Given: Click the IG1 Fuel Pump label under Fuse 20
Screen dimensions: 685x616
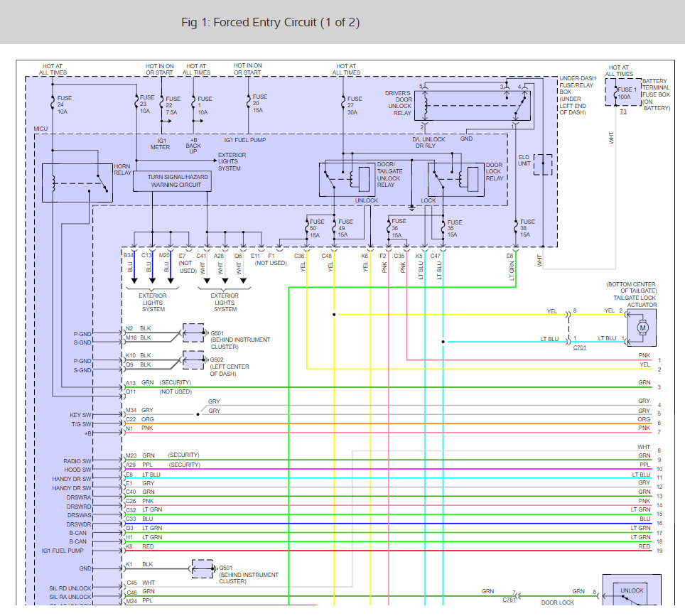Looking at the screenshot, I should [246, 140].
